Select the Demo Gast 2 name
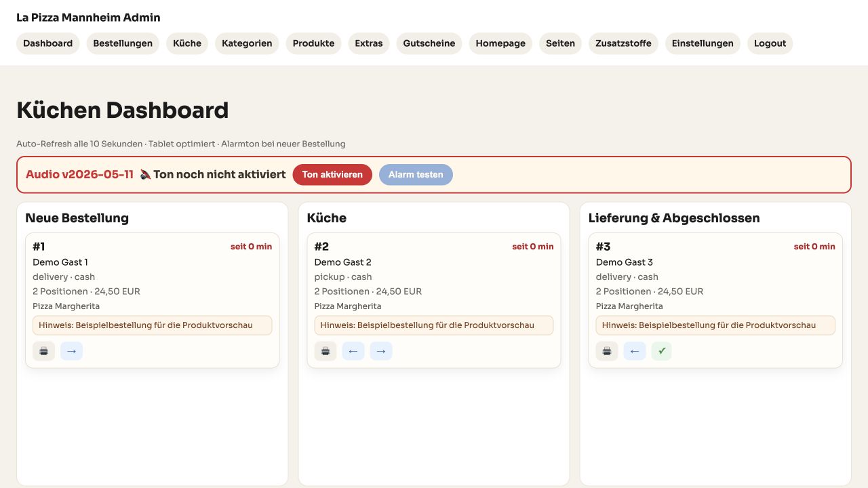The image size is (868, 488). coord(342,262)
